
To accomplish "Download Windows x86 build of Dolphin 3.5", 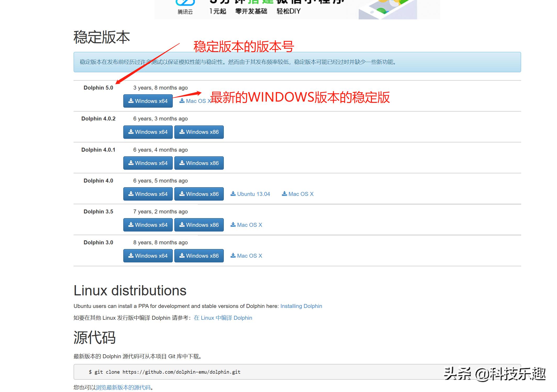I will point(199,225).
